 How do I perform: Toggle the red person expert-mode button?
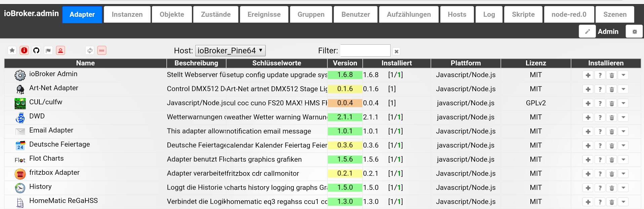click(61, 50)
